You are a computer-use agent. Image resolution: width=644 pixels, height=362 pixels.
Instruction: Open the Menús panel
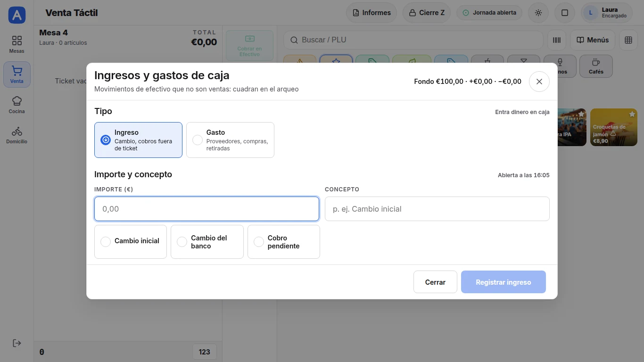(x=593, y=40)
